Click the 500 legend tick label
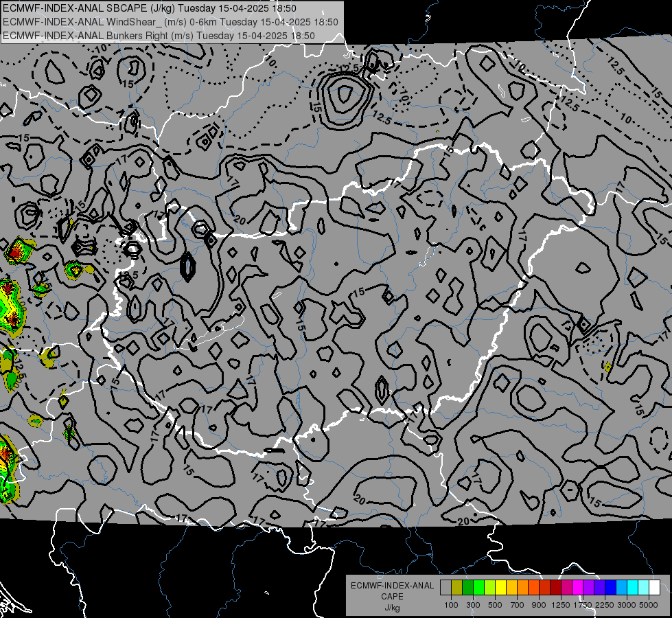This screenshot has height=618, width=672. pyautogui.click(x=495, y=605)
